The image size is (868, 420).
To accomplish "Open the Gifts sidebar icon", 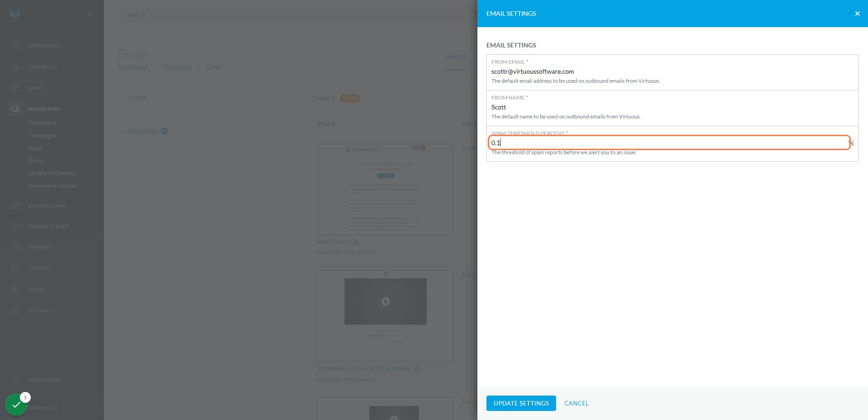I will tap(15, 88).
